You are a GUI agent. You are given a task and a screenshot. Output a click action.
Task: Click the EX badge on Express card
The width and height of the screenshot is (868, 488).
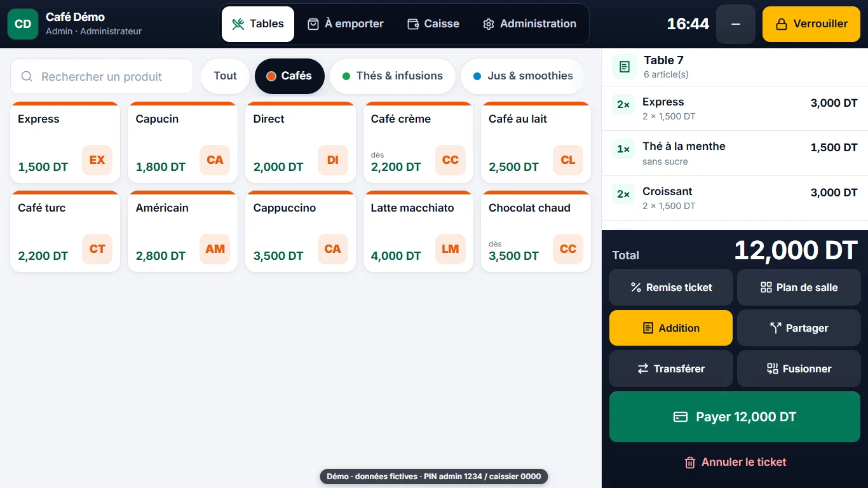click(x=97, y=160)
